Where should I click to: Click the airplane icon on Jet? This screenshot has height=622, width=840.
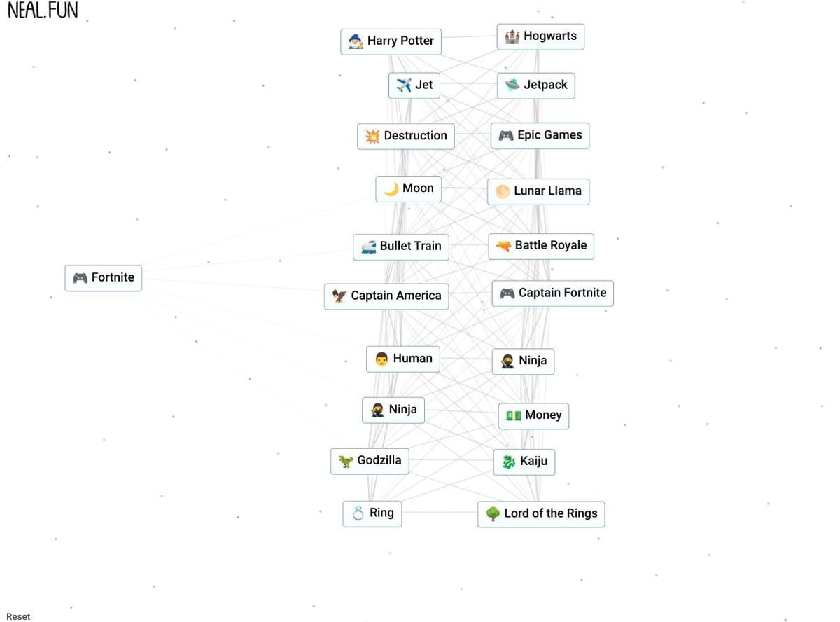coord(404,85)
